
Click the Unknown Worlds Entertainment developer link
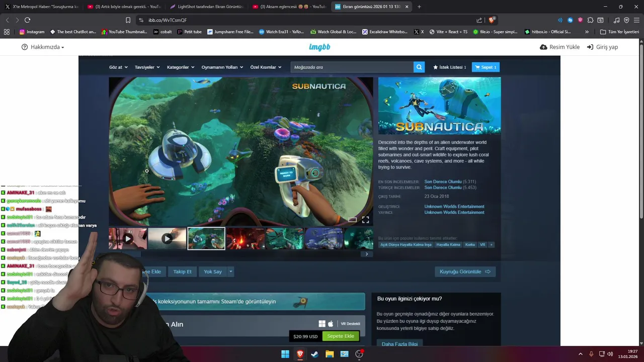click(x=454, y=207)
